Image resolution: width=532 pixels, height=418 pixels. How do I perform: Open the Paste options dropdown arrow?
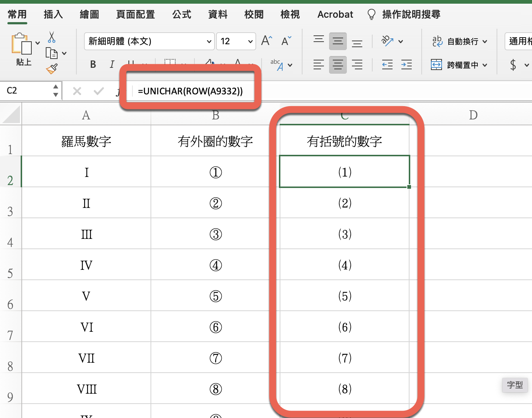click(x=38, y=43)
